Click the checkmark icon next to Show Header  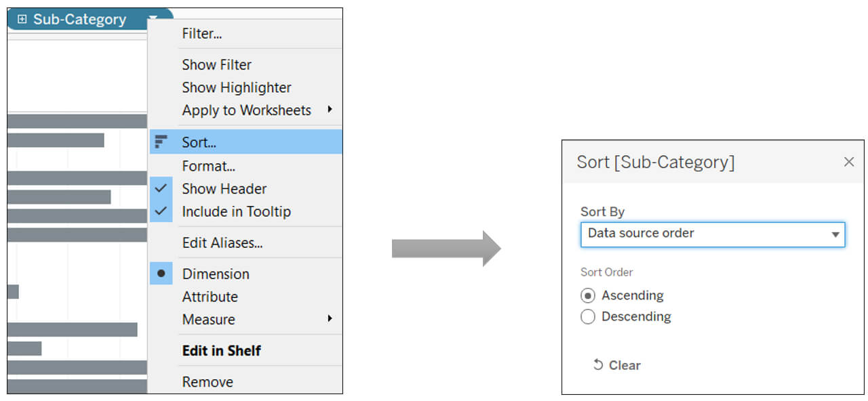point(161,188)
